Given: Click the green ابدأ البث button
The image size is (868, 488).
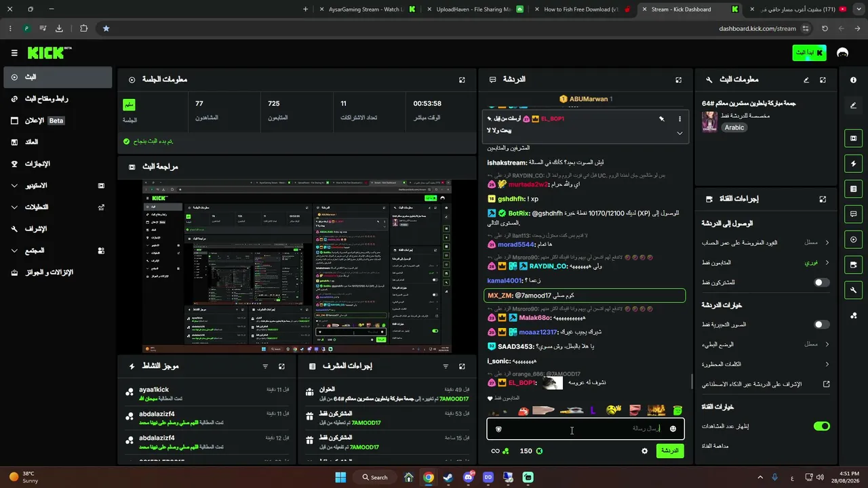Looking at the screenshot, I should (810, 53).
